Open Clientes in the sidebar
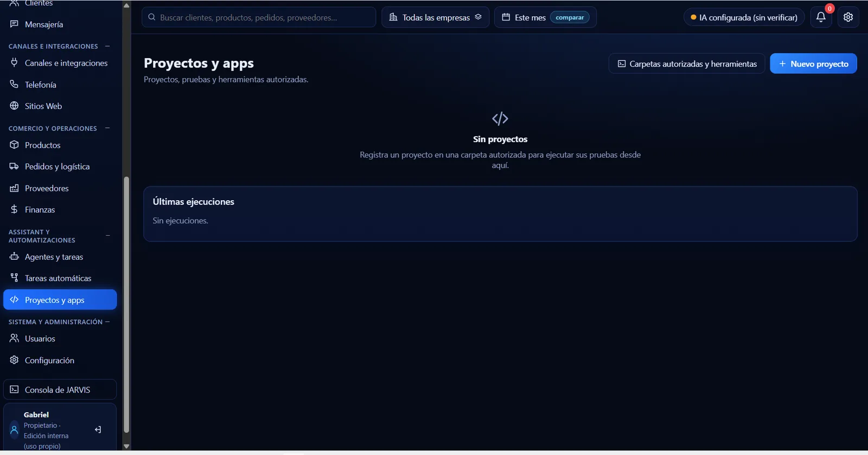The width and height of the screenshot is (868, 455). pyautogui.click(x=60, y=4)
